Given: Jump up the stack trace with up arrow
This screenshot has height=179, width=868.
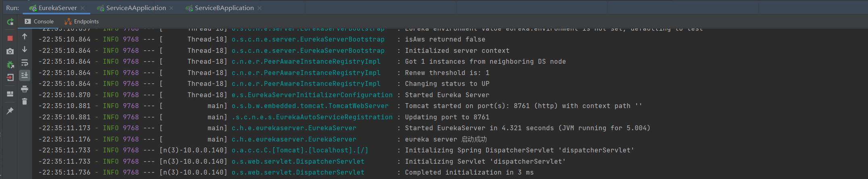Looking at the screenshot, I should (x=25, y=37).
